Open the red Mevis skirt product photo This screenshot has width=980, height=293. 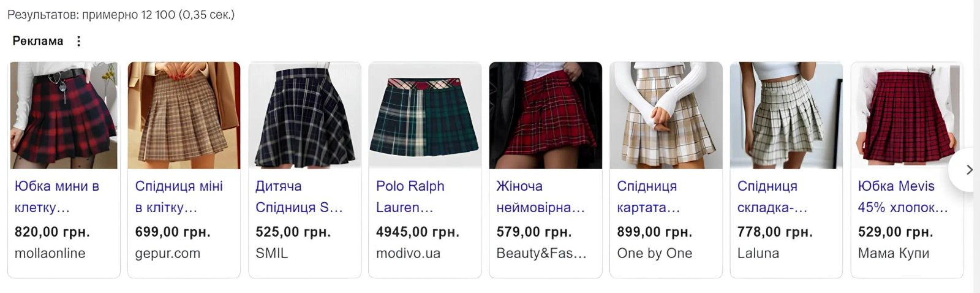pos(907,115)
